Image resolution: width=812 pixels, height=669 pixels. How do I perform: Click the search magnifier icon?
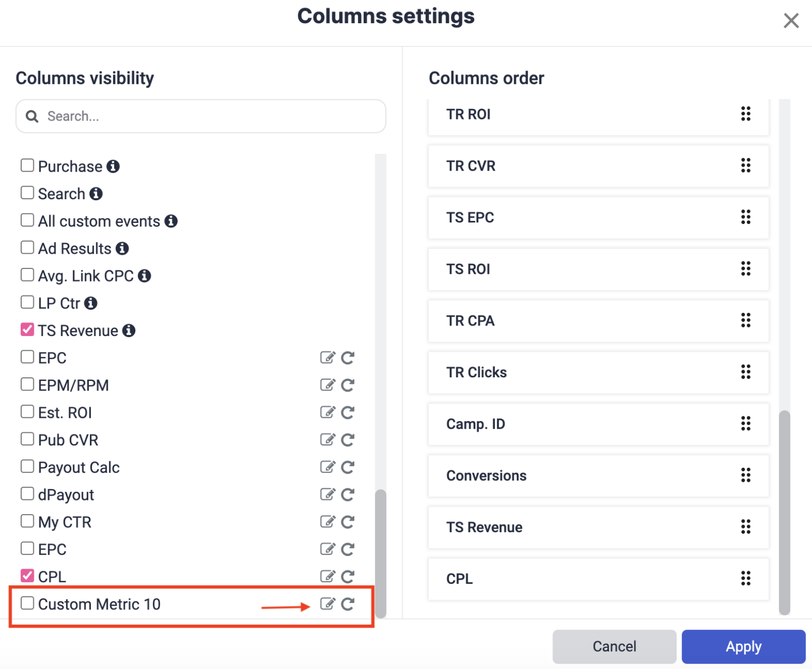pyautogui.click(x=32, y=116)
